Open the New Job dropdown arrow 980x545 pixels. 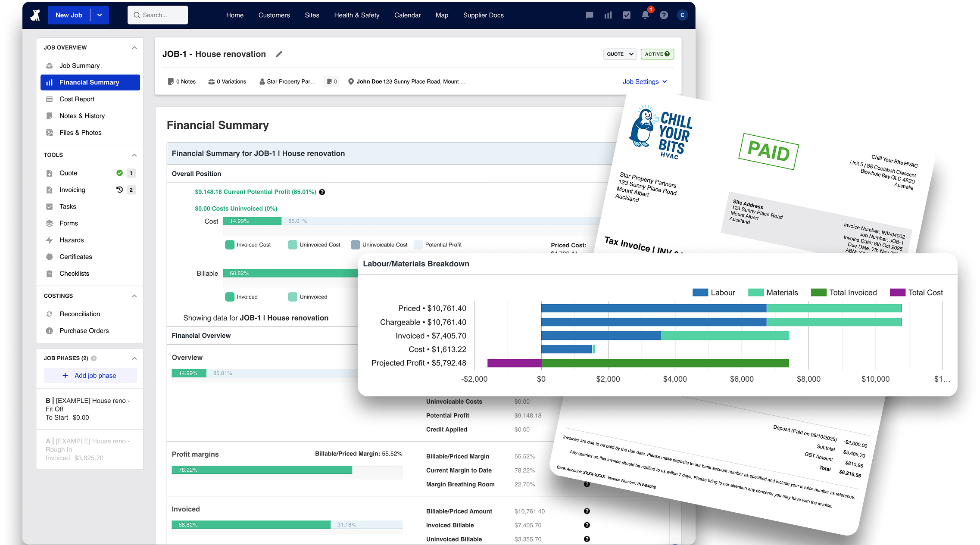100,15
